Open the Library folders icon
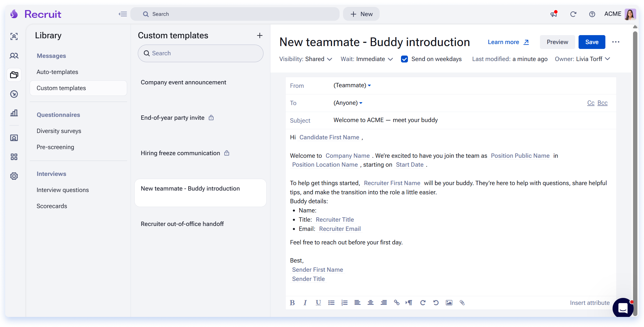 (x=14, y=75)
